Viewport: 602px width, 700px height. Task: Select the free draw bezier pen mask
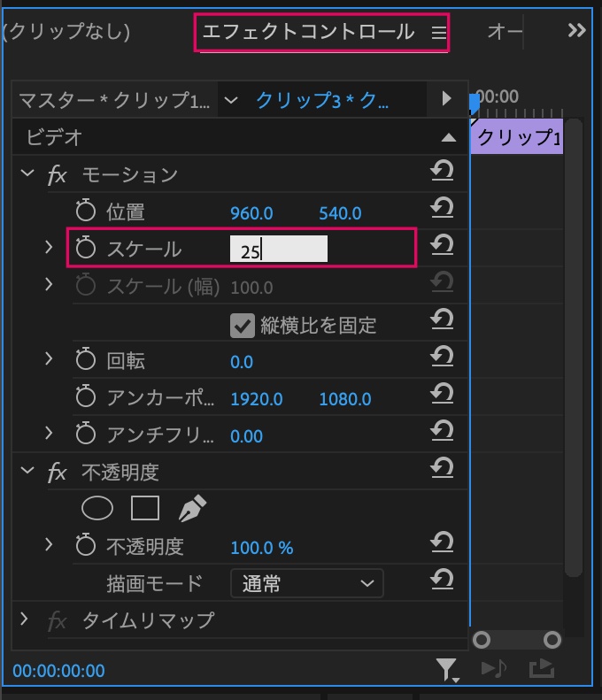click(192, 508)
